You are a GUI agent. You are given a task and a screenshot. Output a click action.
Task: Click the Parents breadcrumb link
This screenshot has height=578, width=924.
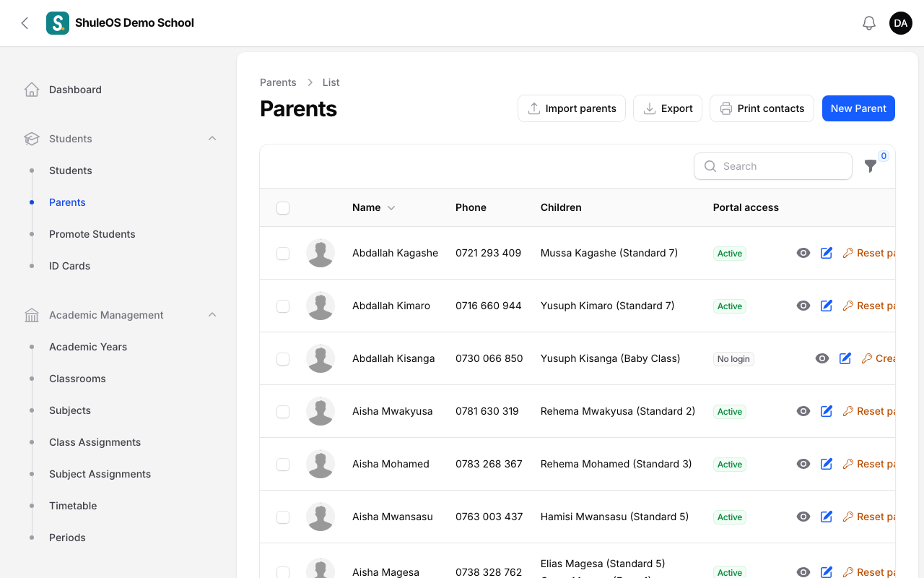pyautogui.click(x=278, y=82)
